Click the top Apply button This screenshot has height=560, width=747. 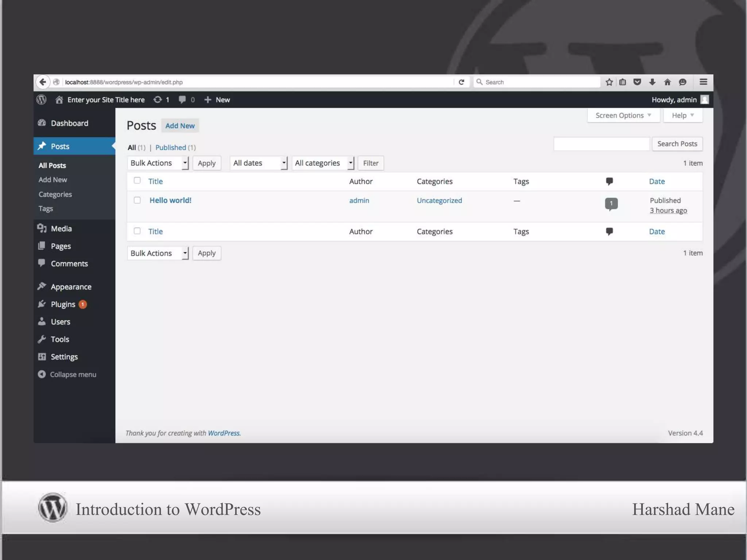[207, 163]
